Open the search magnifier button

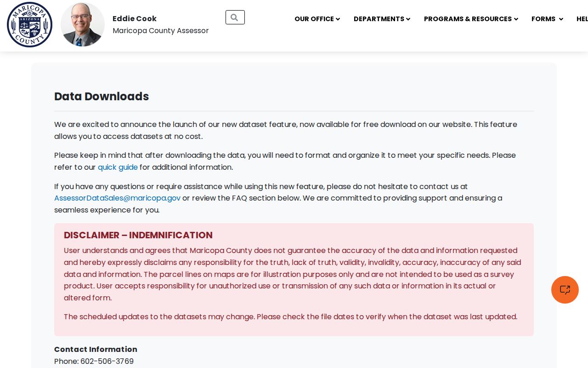coord(235,17)
